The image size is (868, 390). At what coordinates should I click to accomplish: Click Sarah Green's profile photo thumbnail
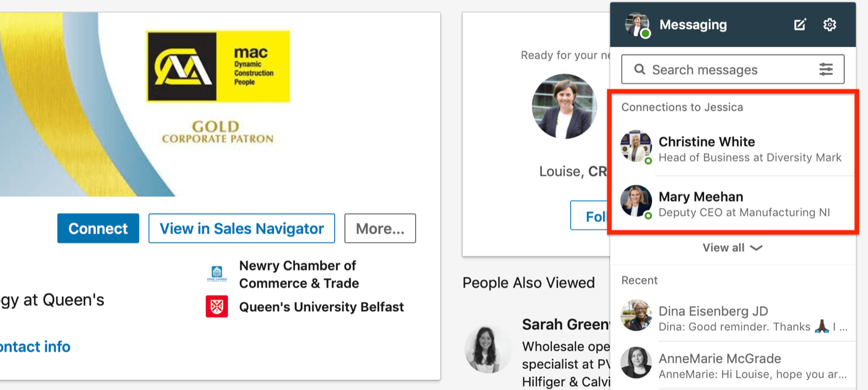pos(488,349)
